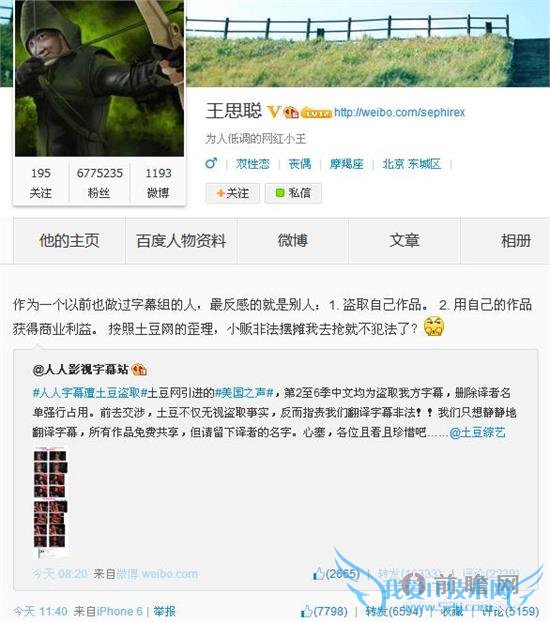Click the thumbs-up like icon showing 7798
This screenshot has height=622, width=550.
(307, 611)
